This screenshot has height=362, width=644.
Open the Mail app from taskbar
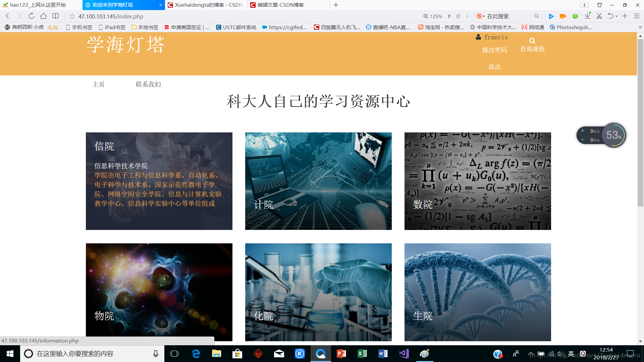(279, 354)
